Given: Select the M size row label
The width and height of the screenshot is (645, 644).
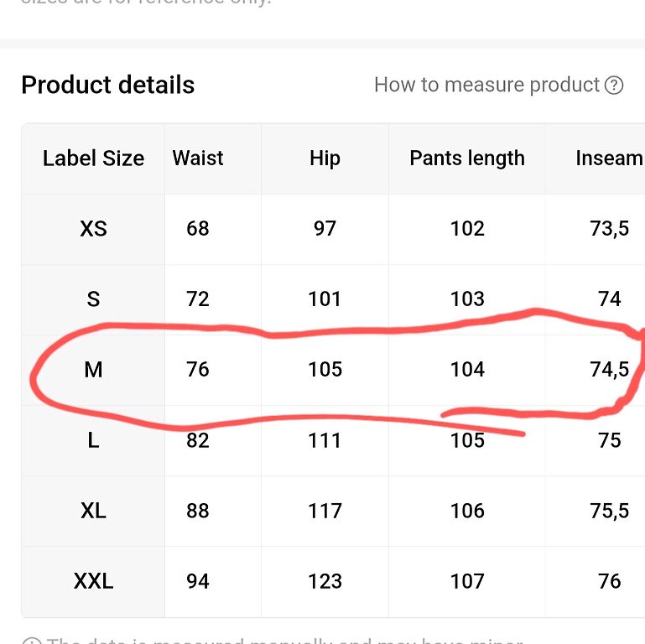Looking at the screenshot, I should tap(93, 369).
